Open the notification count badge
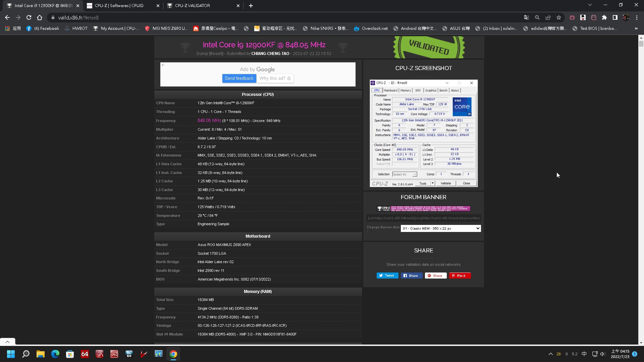The height and width of the screenshot is (362, 644). tap(635, 354)
